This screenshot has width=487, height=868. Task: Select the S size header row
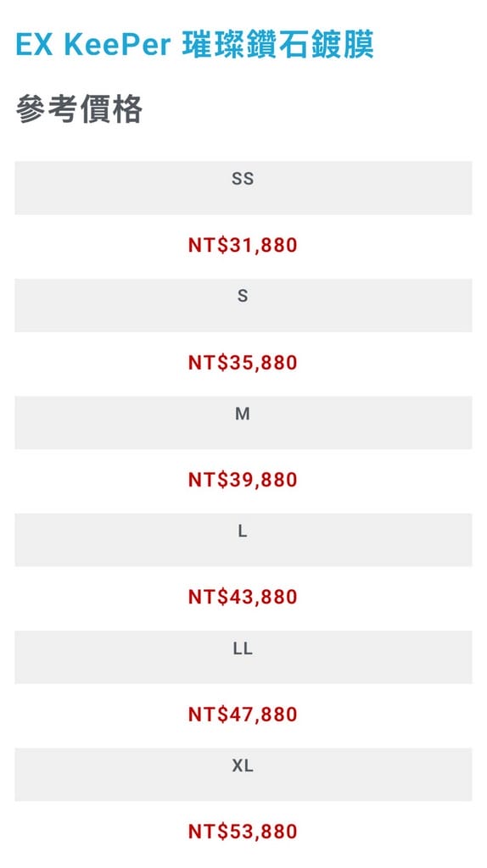[243, 305]
